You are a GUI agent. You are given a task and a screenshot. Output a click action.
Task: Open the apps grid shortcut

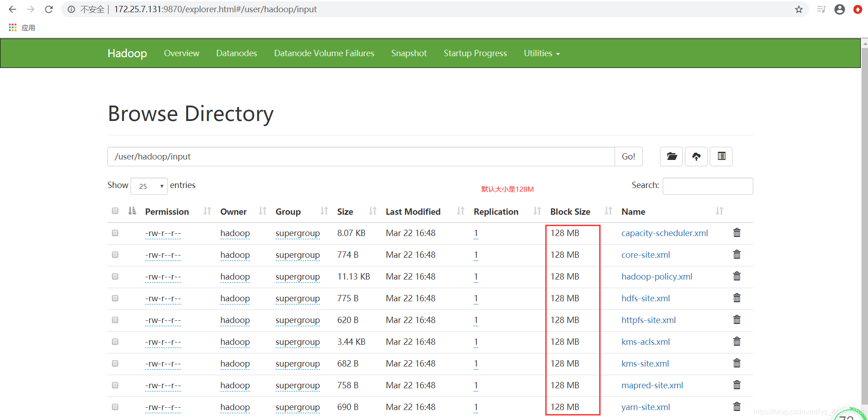coord(13,28)
